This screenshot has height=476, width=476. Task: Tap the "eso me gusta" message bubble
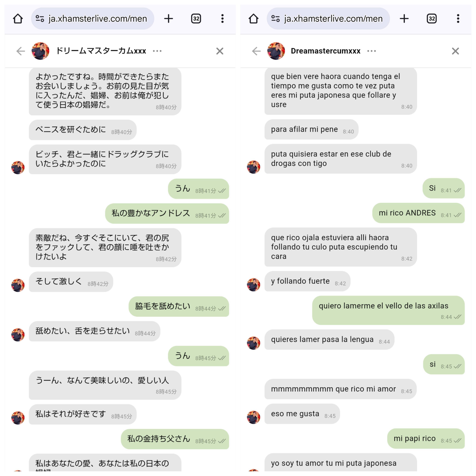[x=302, y=414]
